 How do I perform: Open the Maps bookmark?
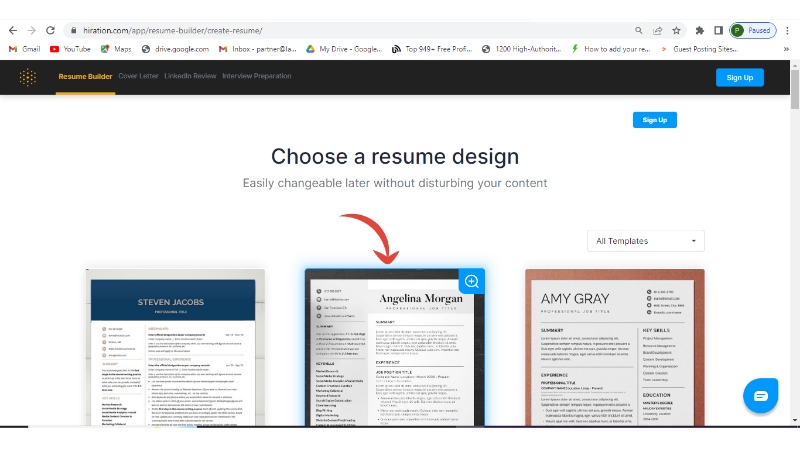116,49
